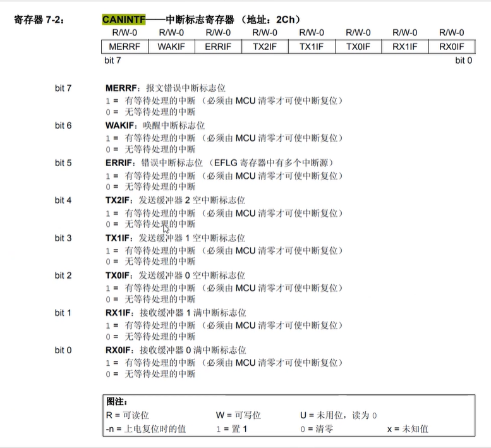Click the R/W-0 label above MERRF
The height and width of the screenshot is (448, 491).
pyautogui.click(x=124, y=33)
